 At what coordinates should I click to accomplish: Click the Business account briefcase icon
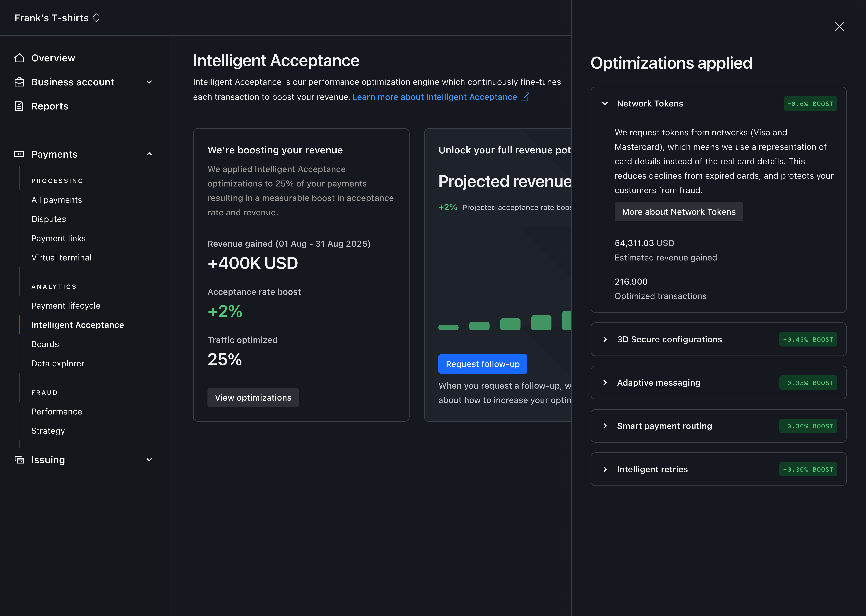point(19,82)
